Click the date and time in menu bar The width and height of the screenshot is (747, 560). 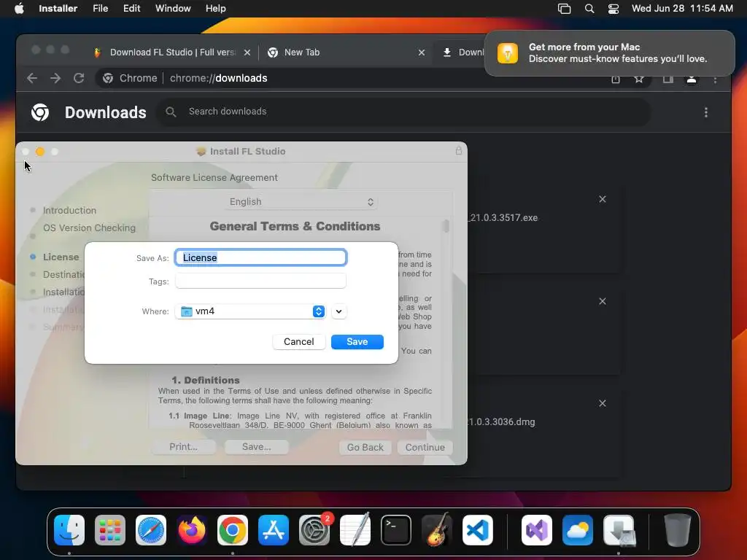pos(682,8)
